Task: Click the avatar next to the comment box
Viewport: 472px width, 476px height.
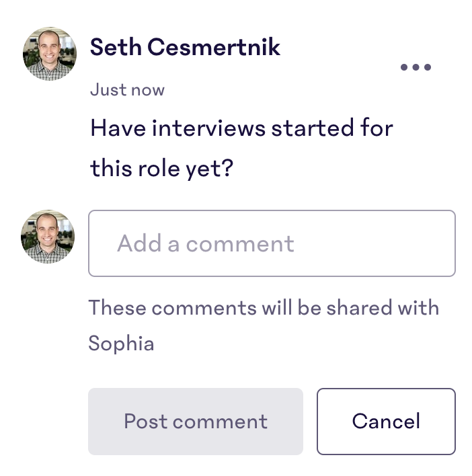Action: point(48,237)
